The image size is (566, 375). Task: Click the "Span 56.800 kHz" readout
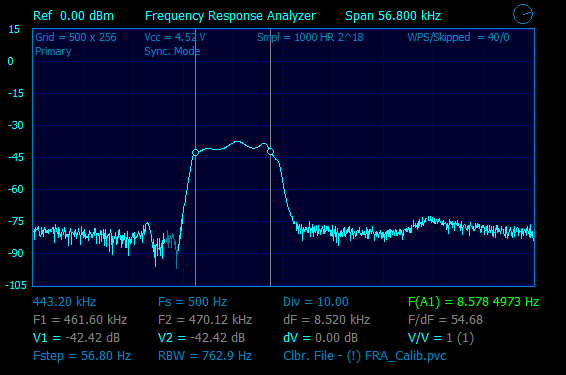tap(393, 16)
